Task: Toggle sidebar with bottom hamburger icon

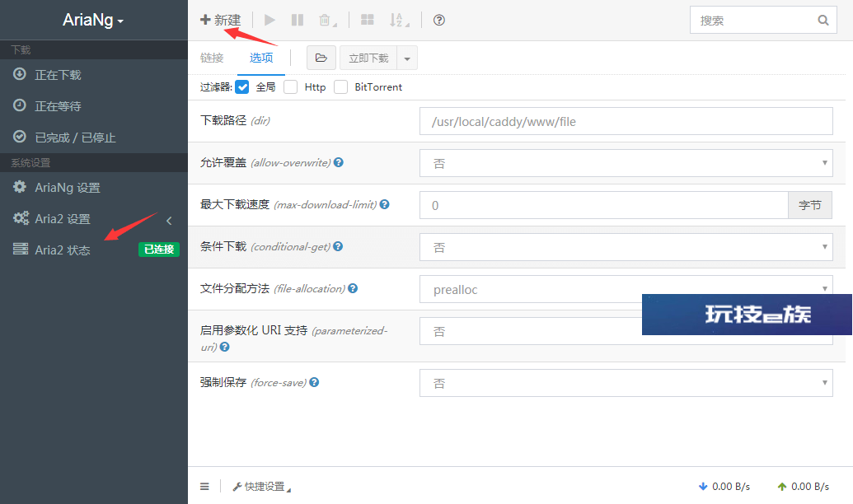Action: click(x=204, y=487)
